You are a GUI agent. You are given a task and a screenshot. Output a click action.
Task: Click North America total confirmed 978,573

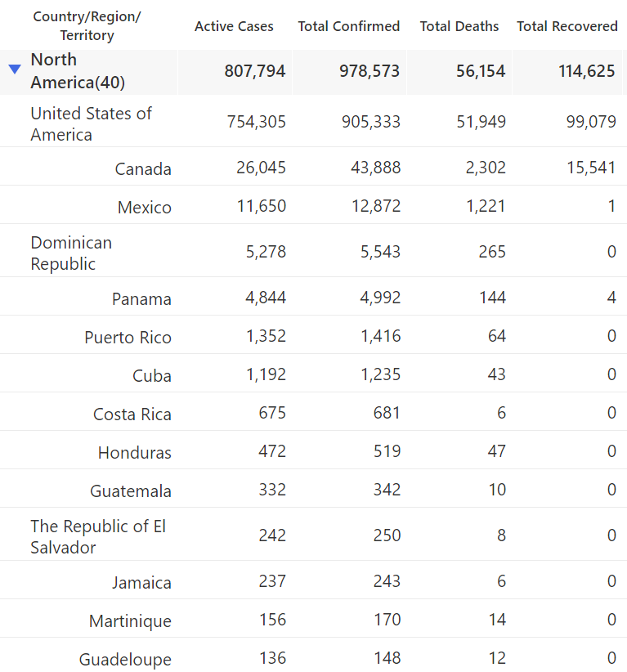point(369,71)
